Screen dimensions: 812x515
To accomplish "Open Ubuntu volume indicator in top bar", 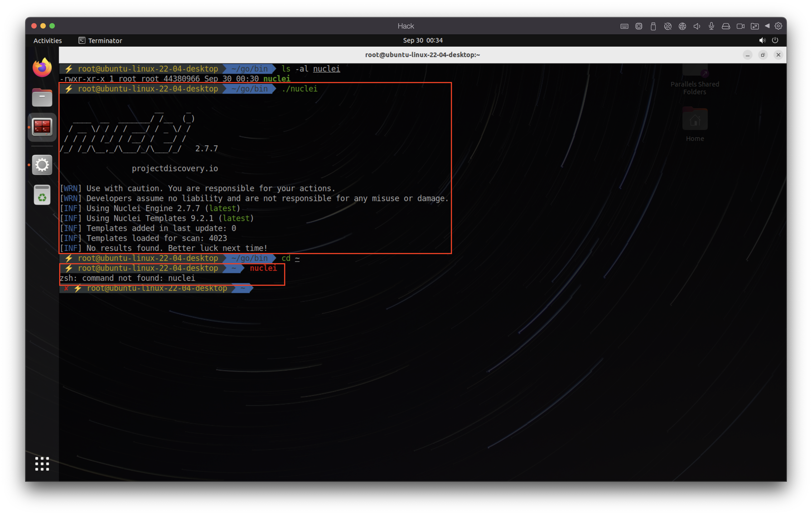I will point(762,41).
